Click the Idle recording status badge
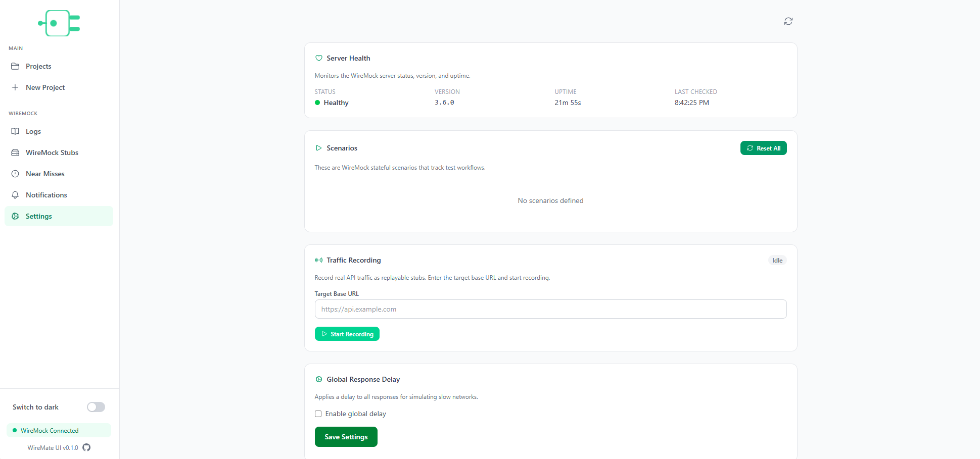This screenshot has width=980, height=459. [777, 261]
